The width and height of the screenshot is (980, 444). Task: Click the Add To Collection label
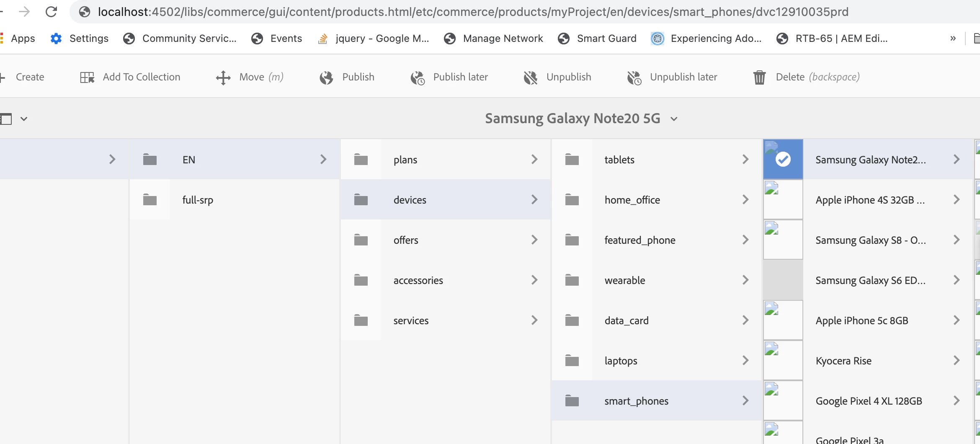click(x=142, y=77)
